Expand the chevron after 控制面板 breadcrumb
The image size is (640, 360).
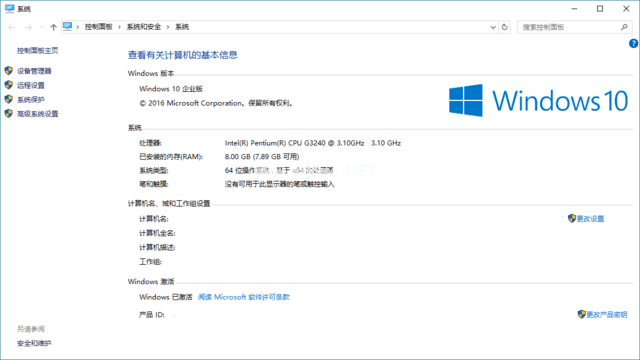click(x=120, y=27)
